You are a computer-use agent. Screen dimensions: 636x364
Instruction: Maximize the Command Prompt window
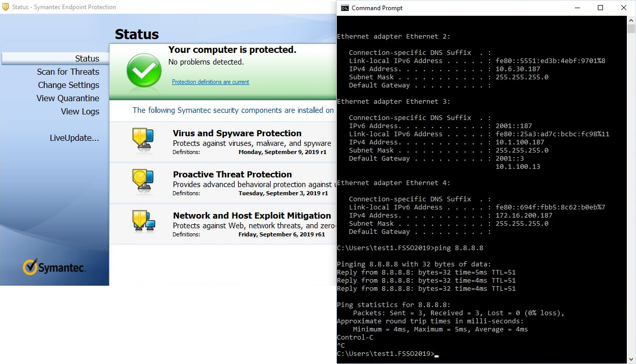coord(600,8)
